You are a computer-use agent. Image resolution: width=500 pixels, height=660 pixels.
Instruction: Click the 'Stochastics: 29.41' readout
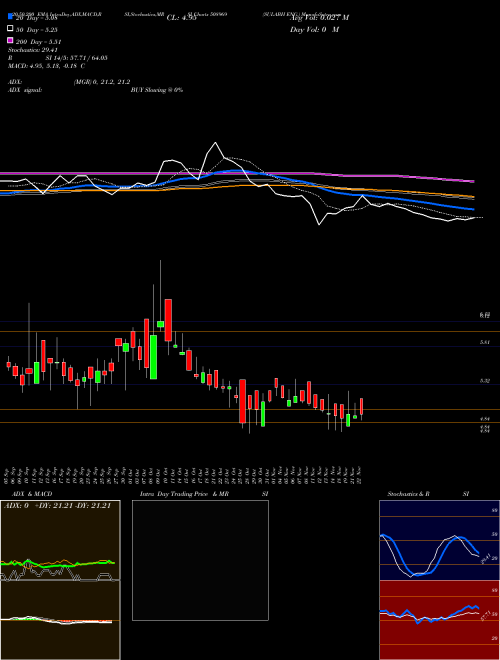pyautogui.click(x=32, y=50)
